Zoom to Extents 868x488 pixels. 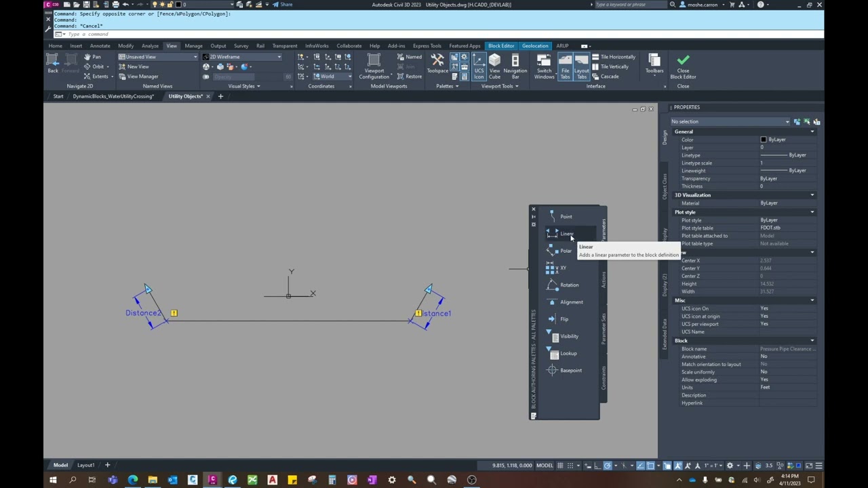click(96, 76)
